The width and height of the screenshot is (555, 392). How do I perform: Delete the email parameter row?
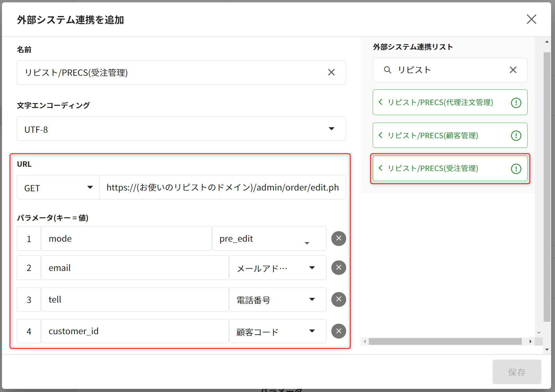(x=338, y=268)
